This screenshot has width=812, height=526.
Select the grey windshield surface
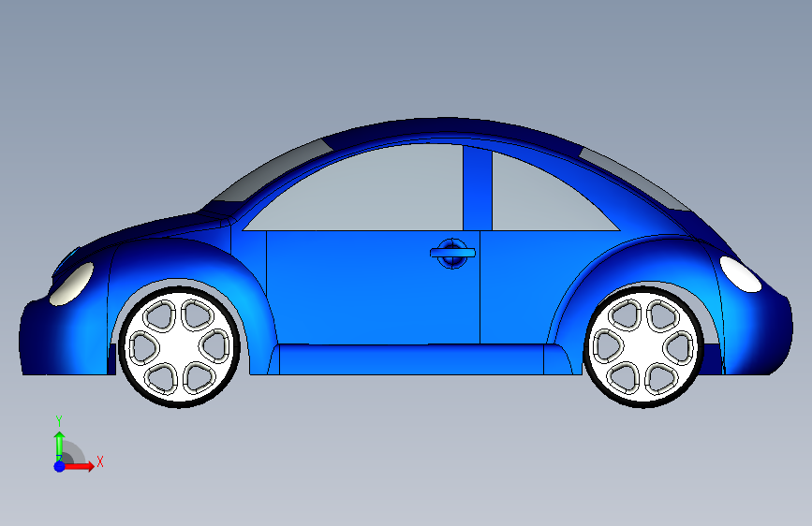coord(274,171)
